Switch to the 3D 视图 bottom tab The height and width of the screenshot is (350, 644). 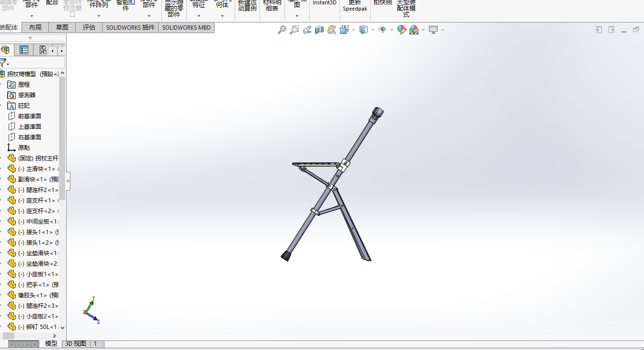[76, 343]
